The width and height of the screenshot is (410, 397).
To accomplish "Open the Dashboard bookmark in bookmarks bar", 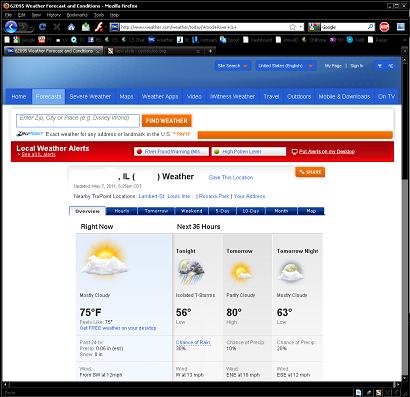I will (x=258, y=40).
